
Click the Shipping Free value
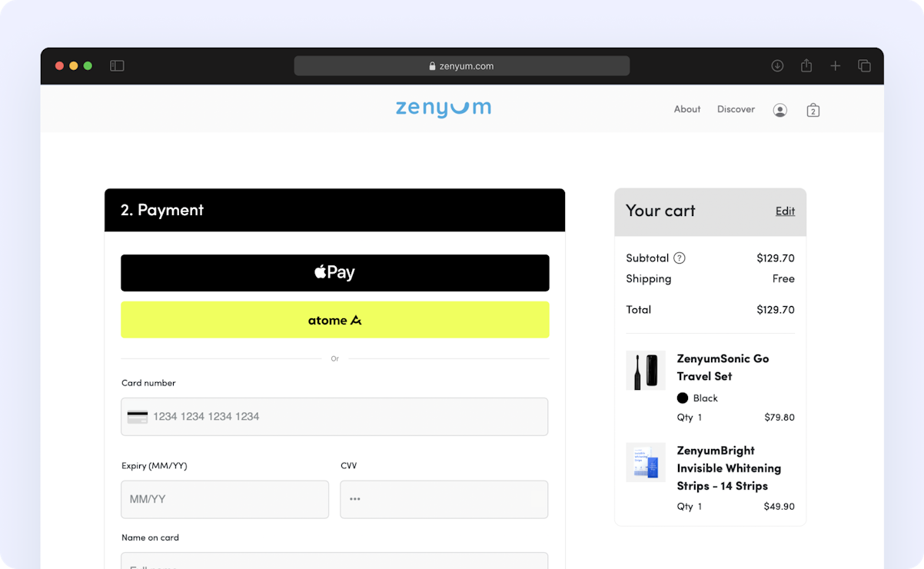783,279
